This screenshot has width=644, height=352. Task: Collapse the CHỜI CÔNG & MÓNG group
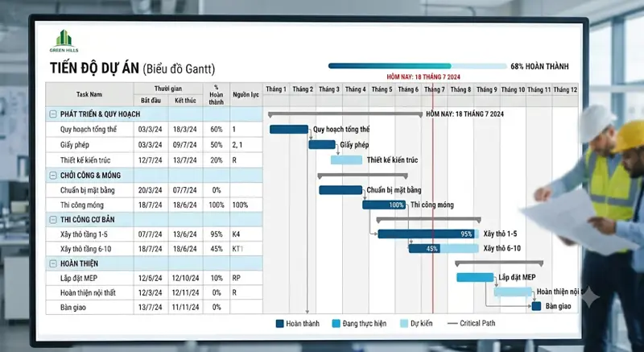(x=53, y=176)
